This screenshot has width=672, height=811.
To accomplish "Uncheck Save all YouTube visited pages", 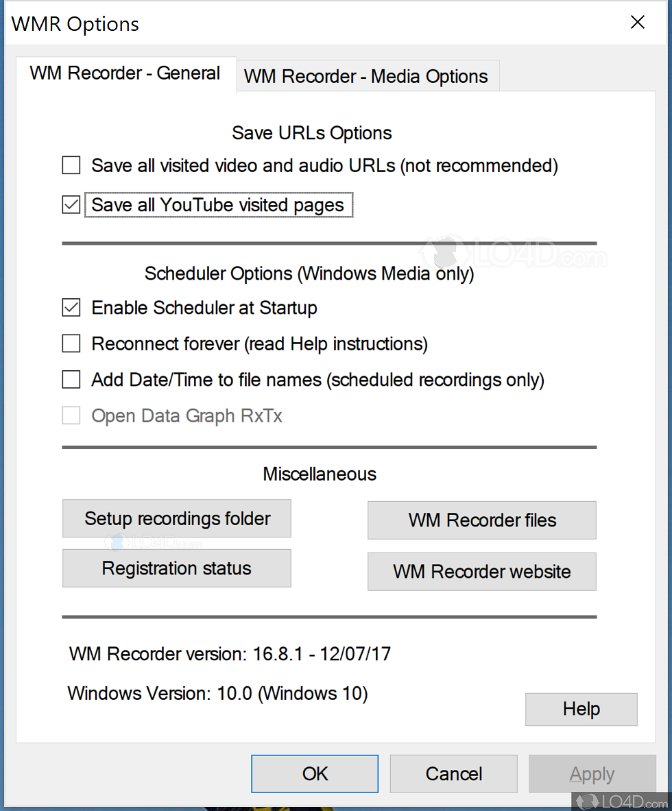I will [71, 205].
